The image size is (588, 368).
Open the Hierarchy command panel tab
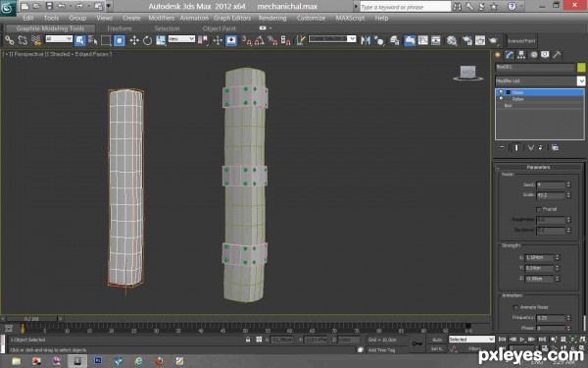[521, 55]
